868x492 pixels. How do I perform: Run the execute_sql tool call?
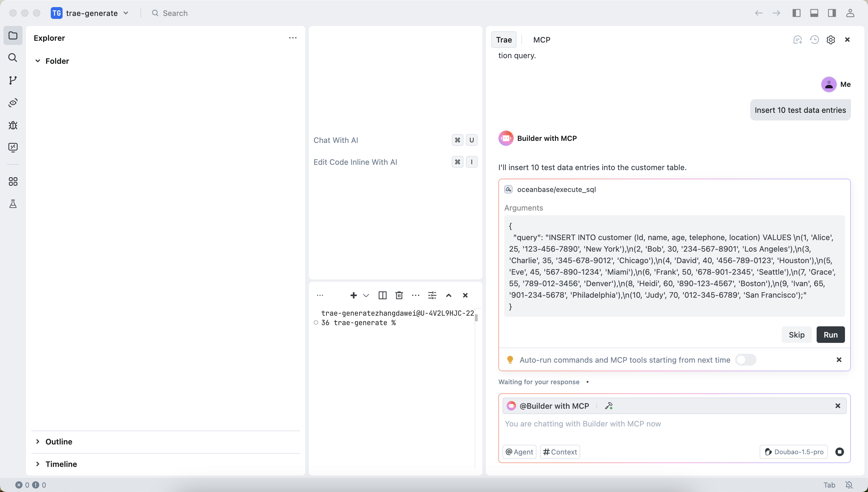[830, 335]
